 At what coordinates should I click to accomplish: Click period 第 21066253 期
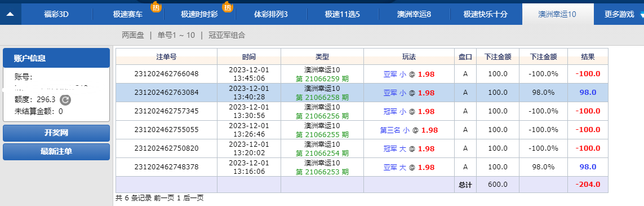click(x=322, y=172)
